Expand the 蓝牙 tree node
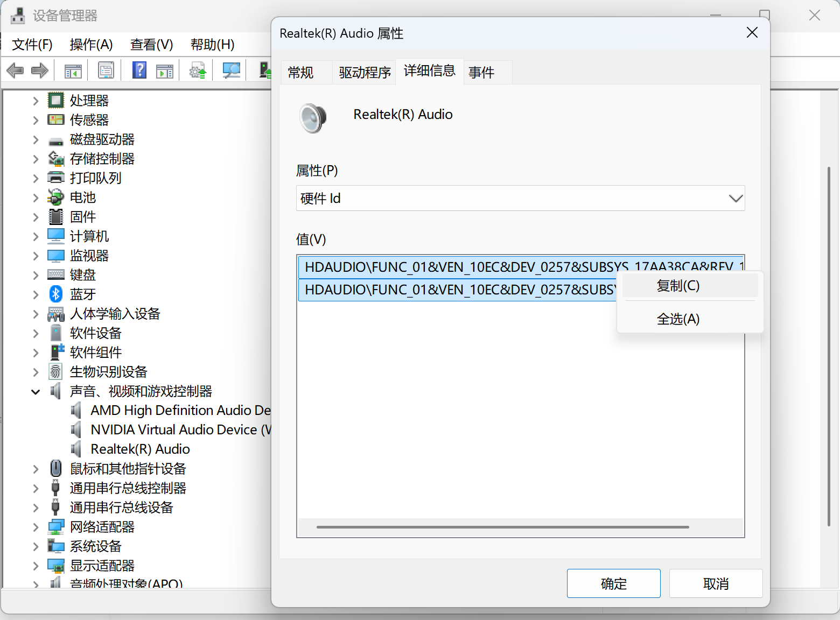Image resolution: width=840 pixels, height=620 pixels. 36,294
